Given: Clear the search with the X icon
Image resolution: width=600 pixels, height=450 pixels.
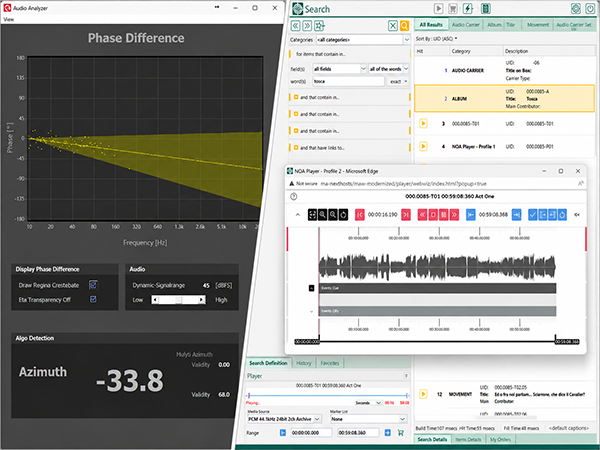Looking at the screenshot, I should tap(393, 26).
